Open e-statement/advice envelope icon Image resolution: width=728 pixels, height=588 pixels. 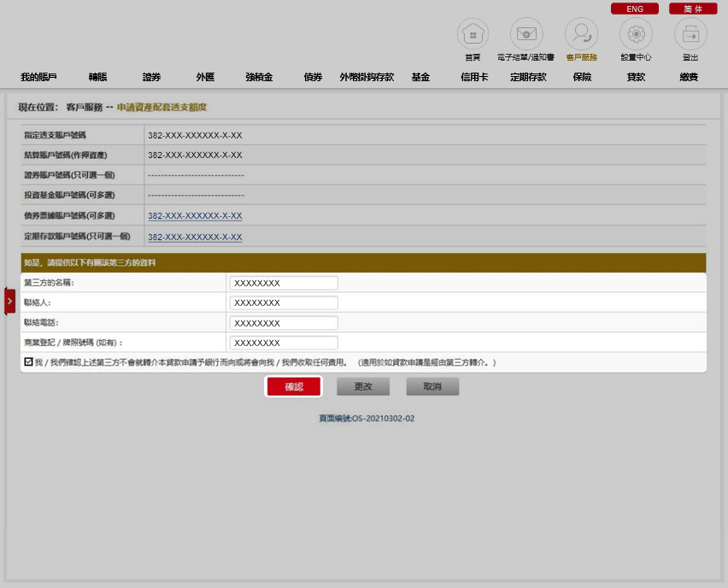click(x=526, y=34)
